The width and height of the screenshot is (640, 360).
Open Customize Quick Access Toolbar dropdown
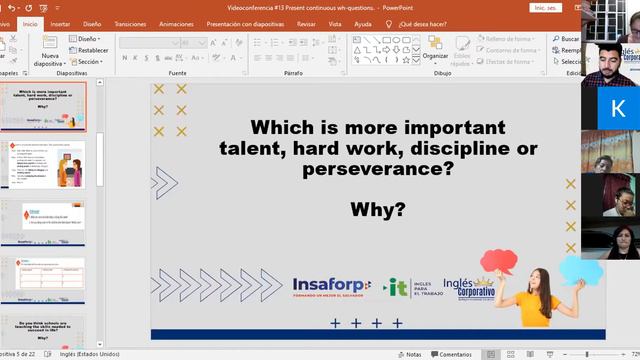click(58, 8)
